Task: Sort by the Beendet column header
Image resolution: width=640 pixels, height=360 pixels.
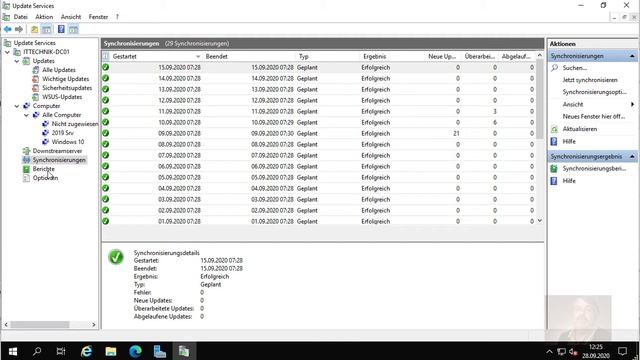Action: click(x=249, y=56)
